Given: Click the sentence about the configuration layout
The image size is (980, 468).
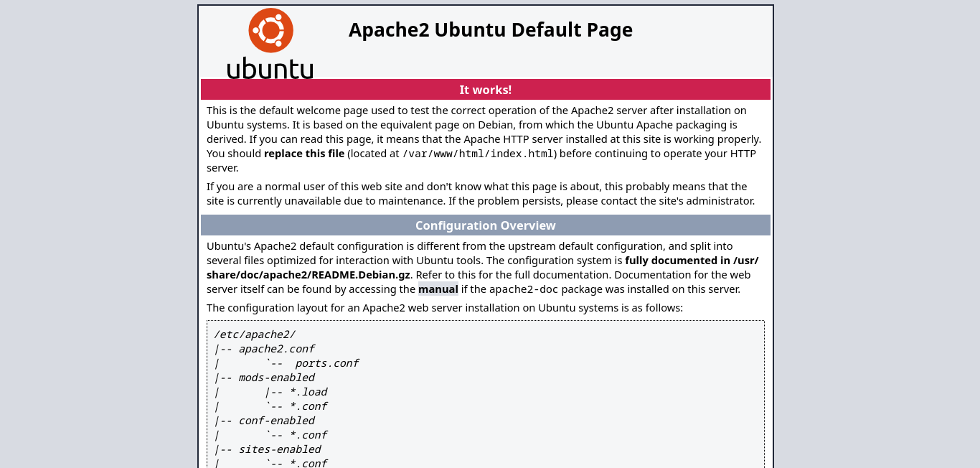Looking at the screenshot, I should pos(445,308).
